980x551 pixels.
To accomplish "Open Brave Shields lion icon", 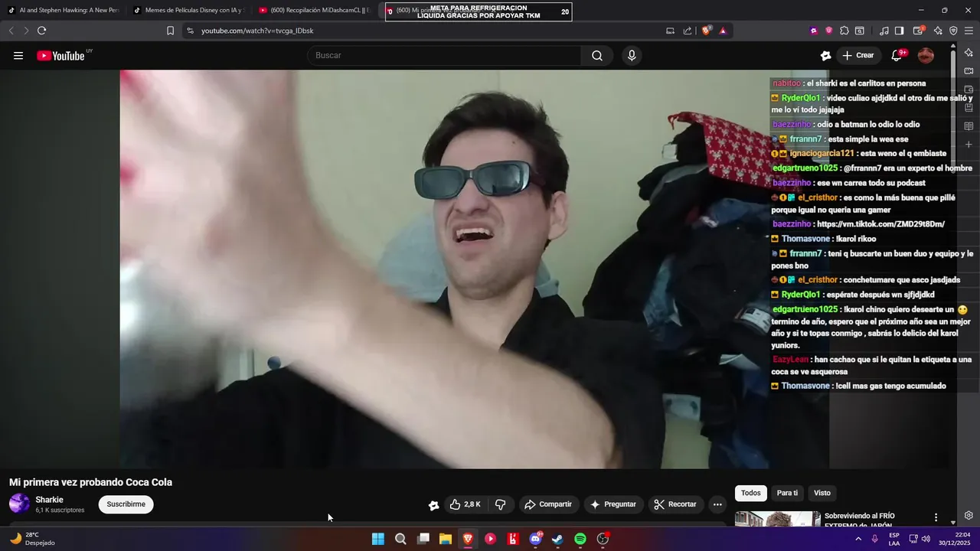I will click(706, 31).
